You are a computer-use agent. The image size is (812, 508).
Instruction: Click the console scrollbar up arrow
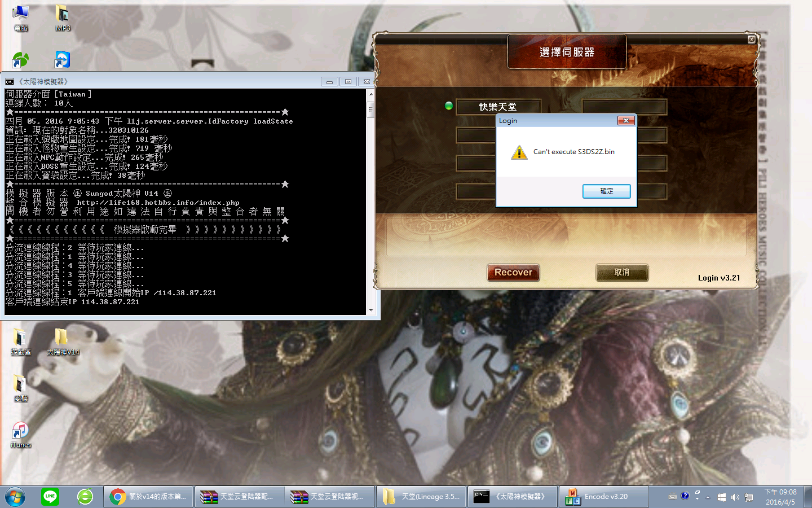370,94
